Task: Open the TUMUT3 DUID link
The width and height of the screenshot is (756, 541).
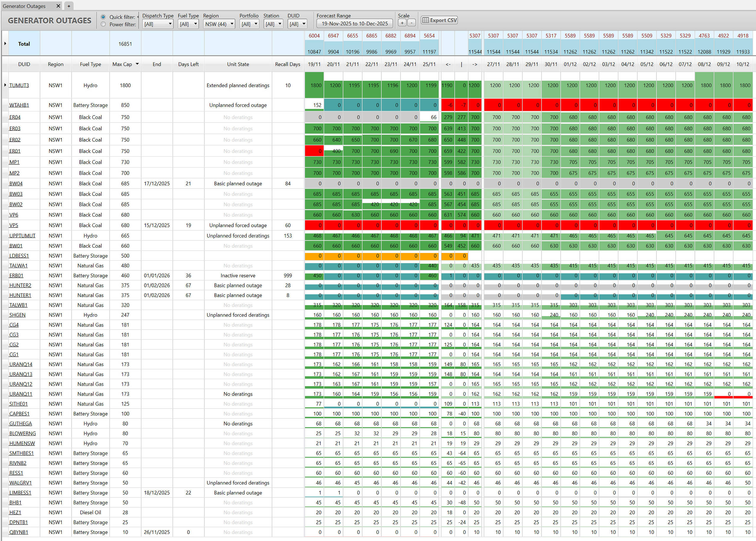Action: (19, 85)
